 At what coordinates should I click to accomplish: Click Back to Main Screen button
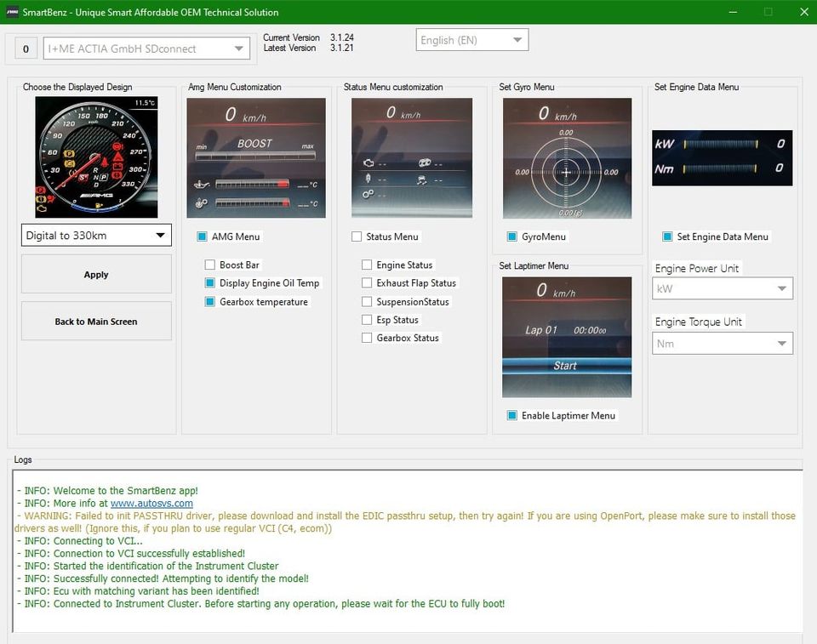coord(96,322)
